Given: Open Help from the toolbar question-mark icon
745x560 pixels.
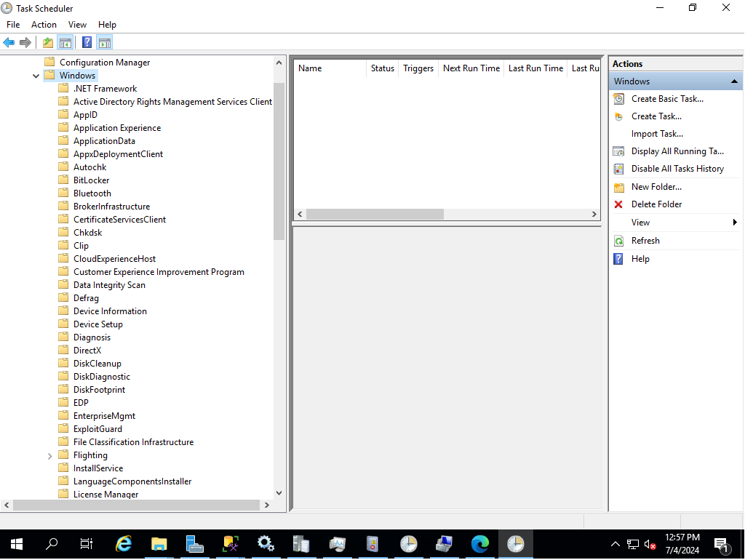Looking at the screenshot, I should pos(87,43).
